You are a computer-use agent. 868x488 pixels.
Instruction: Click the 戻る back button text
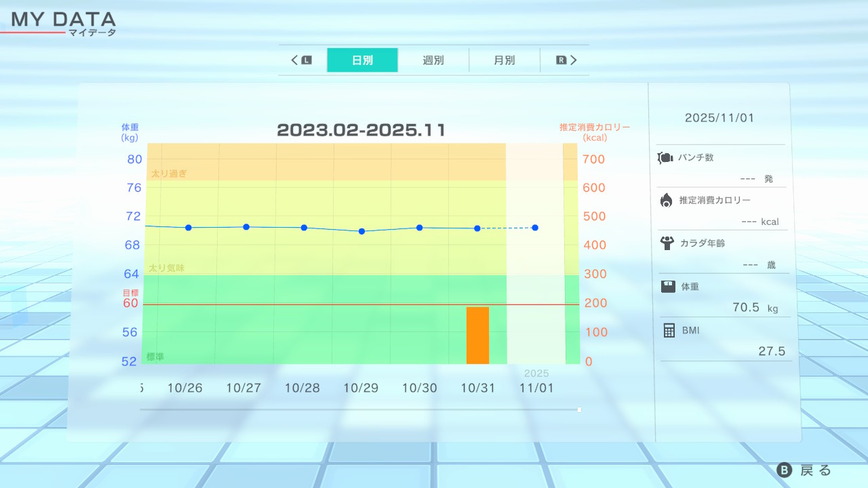(x=815, y=470)
